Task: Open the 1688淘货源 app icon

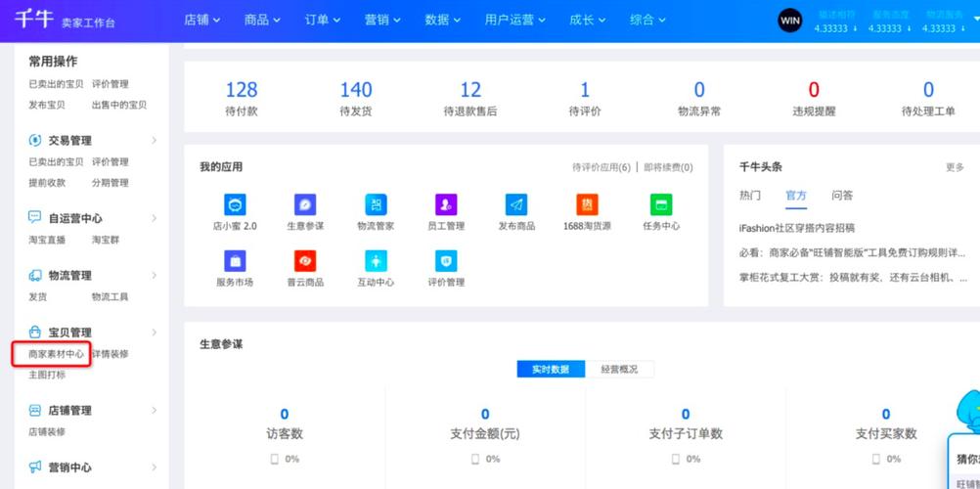Action: (x=587, y=204)
